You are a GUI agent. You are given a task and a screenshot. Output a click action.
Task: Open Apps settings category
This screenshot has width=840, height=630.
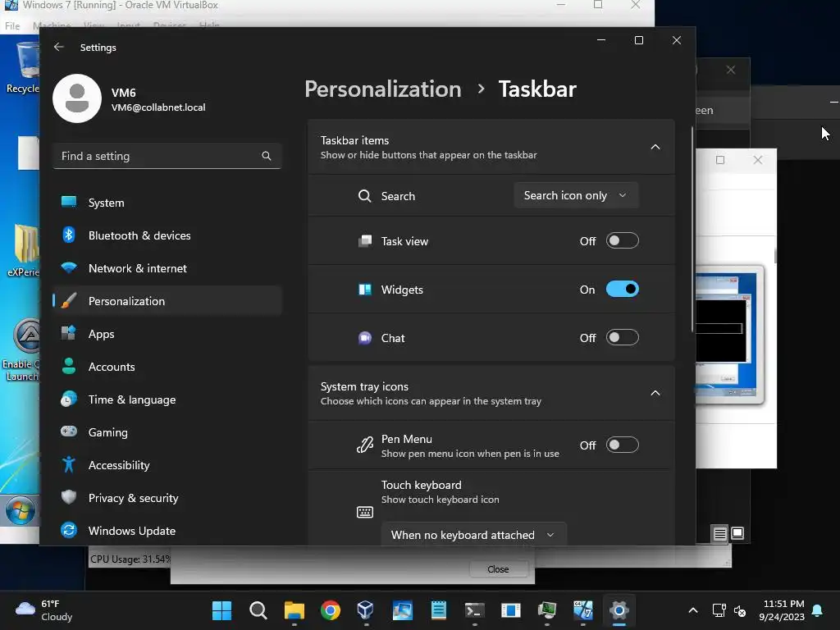(167, 334)
